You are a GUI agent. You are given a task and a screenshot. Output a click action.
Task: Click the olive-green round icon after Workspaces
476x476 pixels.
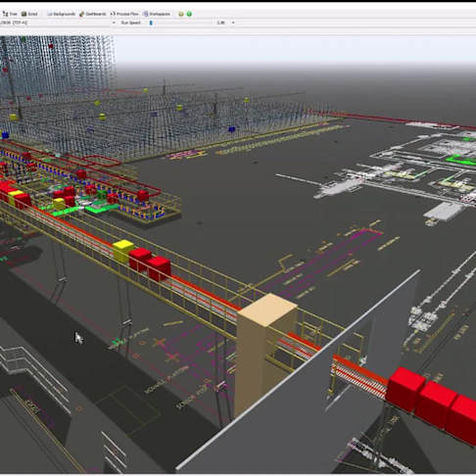tap(181, 14)
